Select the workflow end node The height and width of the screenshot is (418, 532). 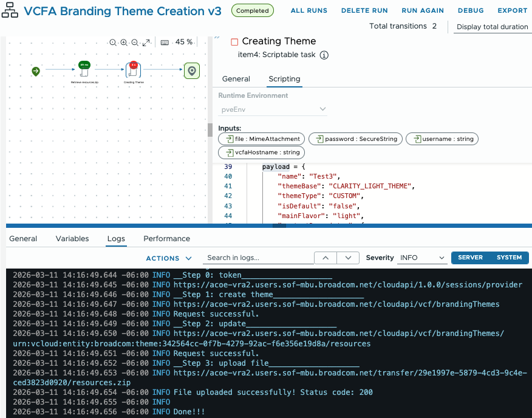(x=192, y=71)
